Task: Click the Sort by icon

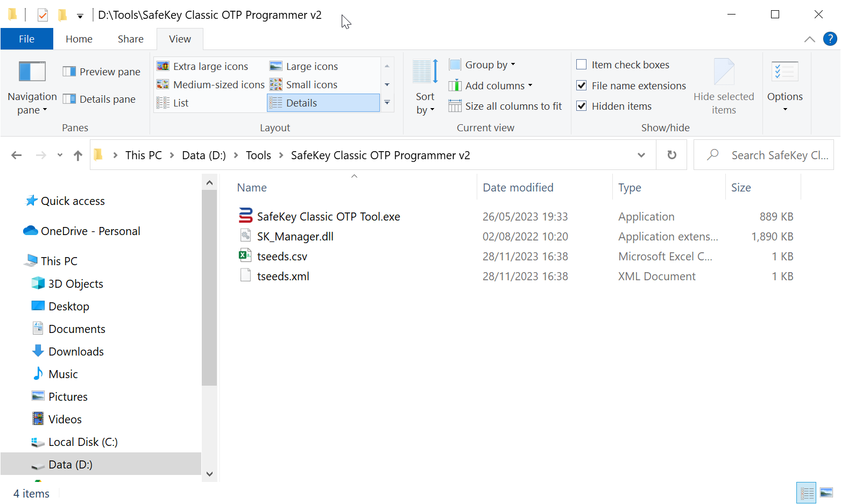Action: pos(425,72)
